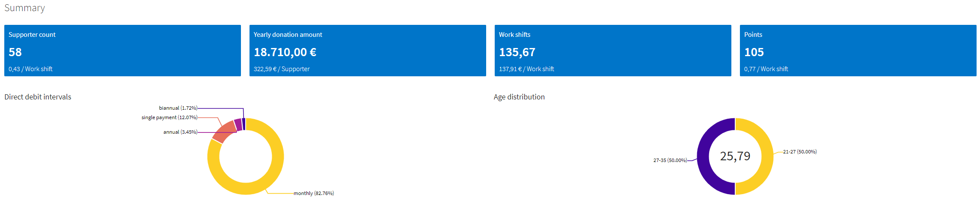The height and width of the screenshot is (201, 980).
Task: Click the average age 25,79 value
Action: pos(735,156)
